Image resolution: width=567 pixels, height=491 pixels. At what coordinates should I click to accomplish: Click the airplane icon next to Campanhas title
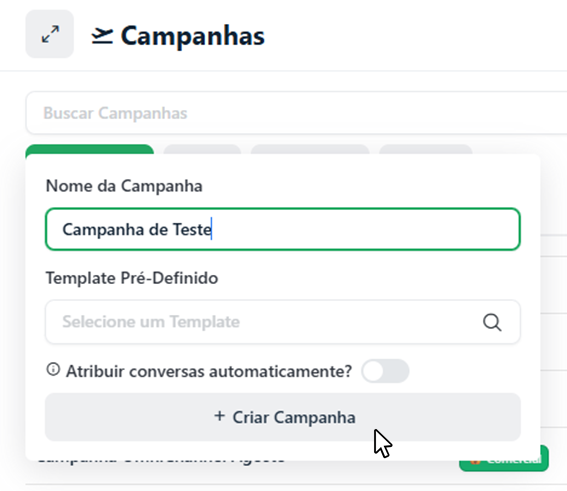click(x=102, y=36)
